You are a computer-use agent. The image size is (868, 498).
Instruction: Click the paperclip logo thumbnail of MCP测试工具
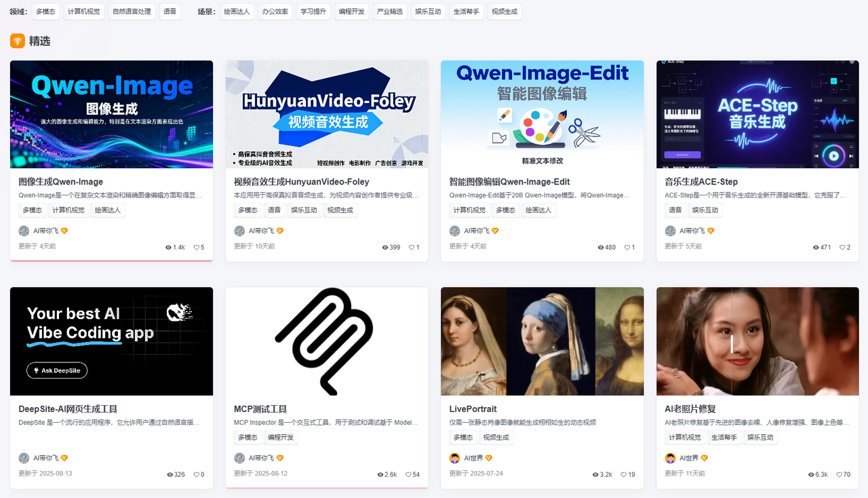(327, 341)
